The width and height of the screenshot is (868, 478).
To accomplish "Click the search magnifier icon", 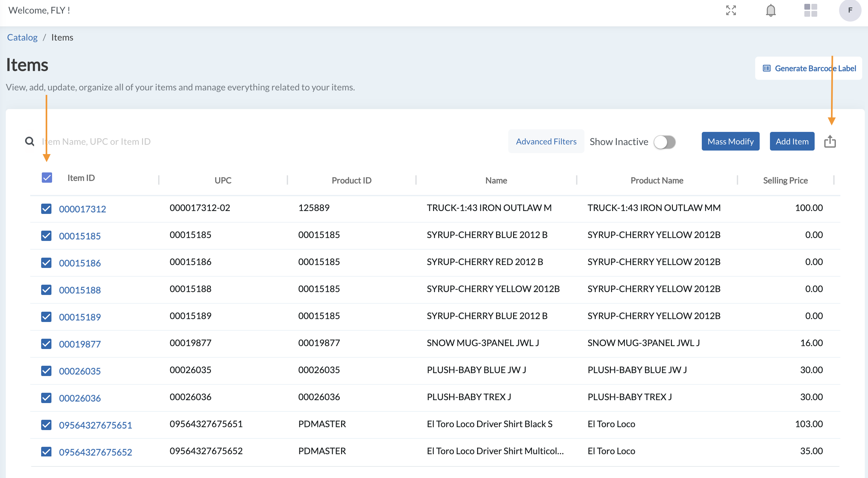I will [30, 141].
